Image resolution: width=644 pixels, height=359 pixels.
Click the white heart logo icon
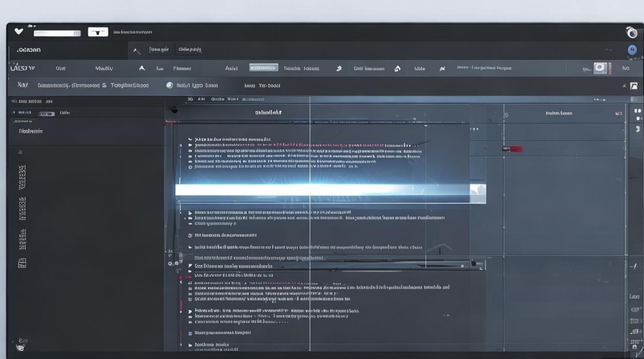click(19, 32)
